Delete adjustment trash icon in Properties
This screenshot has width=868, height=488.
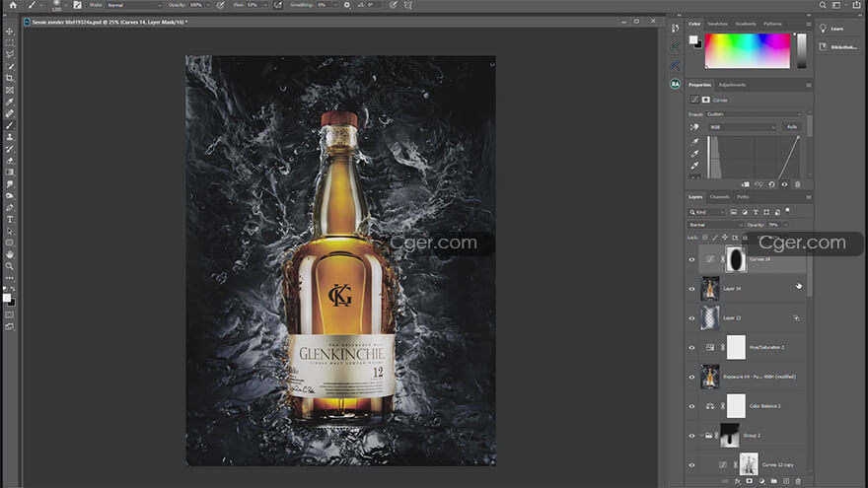pos(798,184)
